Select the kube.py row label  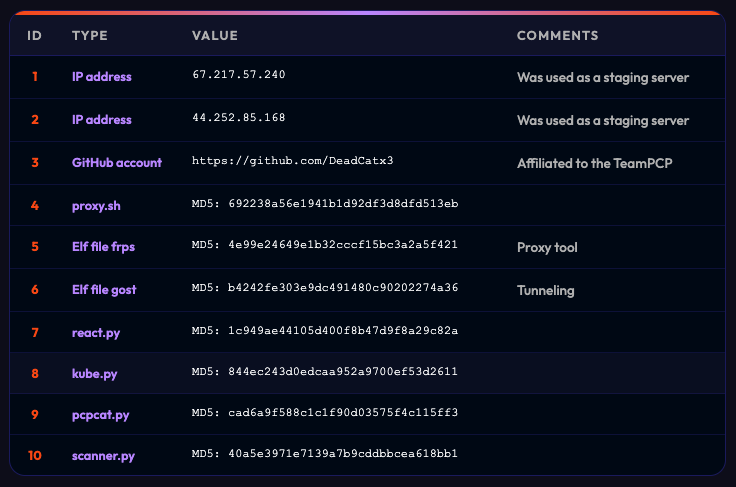(94, 373)
